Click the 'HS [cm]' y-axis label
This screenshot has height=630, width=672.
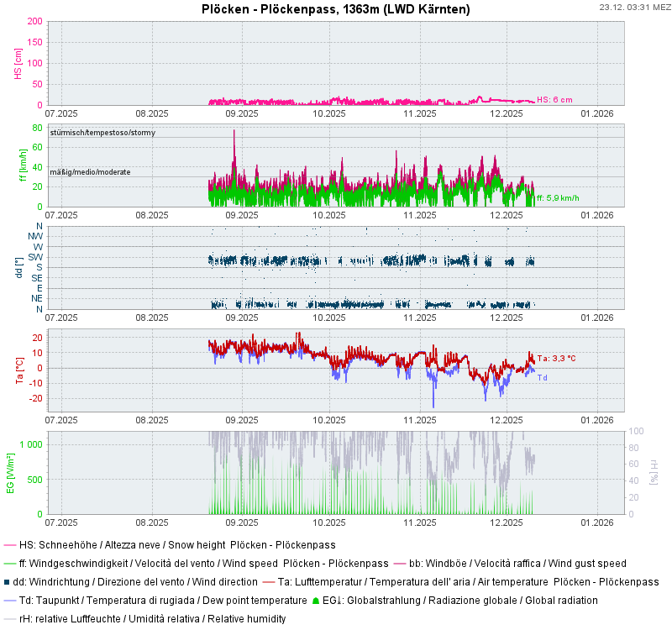(18, 63)
